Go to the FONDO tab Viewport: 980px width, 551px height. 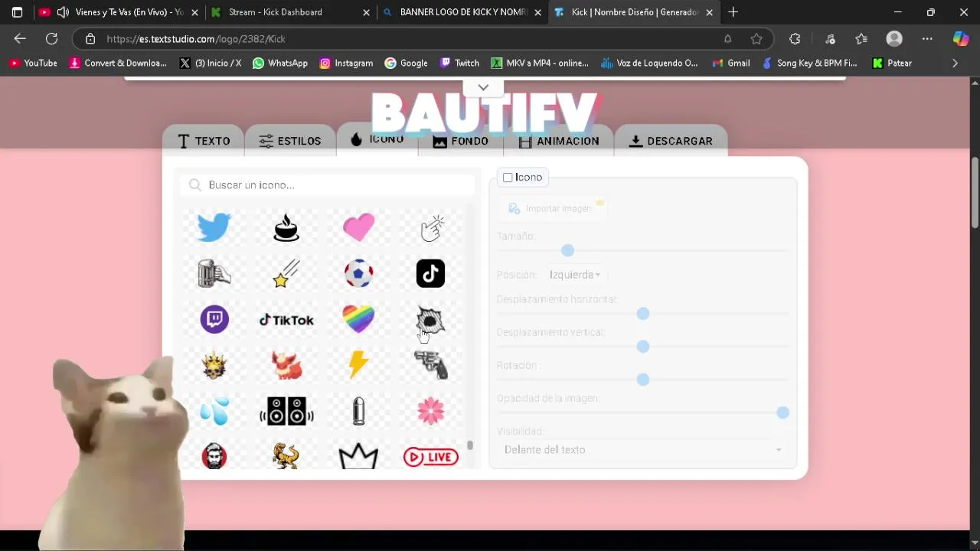(460, 141)
